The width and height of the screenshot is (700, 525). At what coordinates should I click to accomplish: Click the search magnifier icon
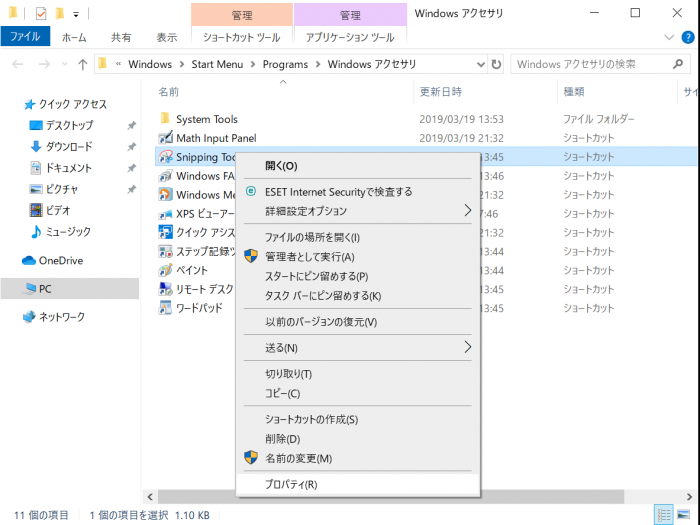point(678,64)
